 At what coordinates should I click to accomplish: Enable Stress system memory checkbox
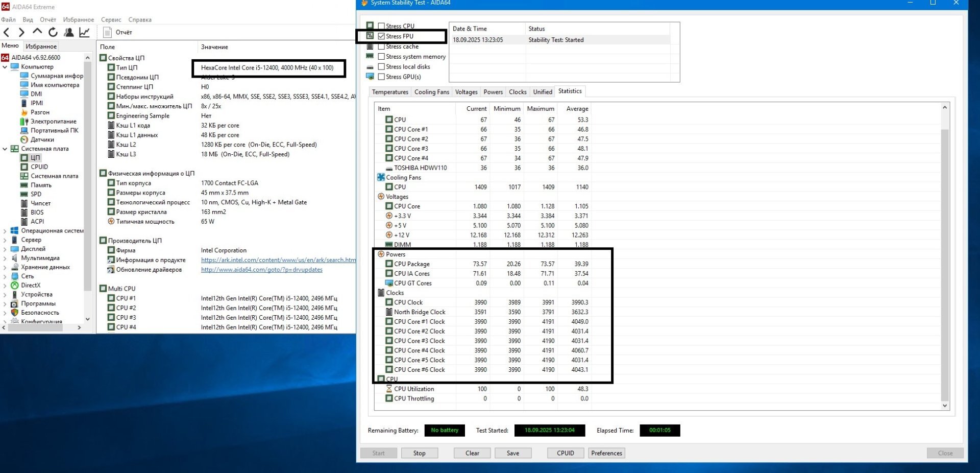(381, 57)
